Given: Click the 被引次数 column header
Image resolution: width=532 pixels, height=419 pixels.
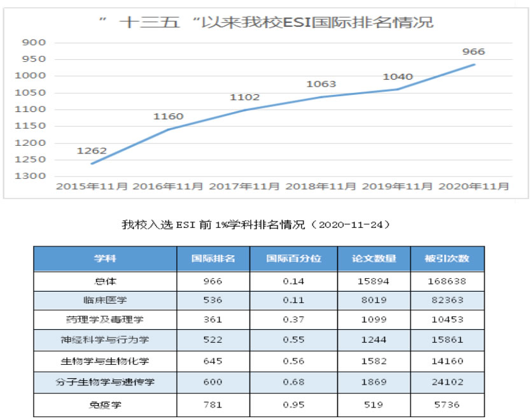Looking at the screenshot, I should [x=447, y=259].
